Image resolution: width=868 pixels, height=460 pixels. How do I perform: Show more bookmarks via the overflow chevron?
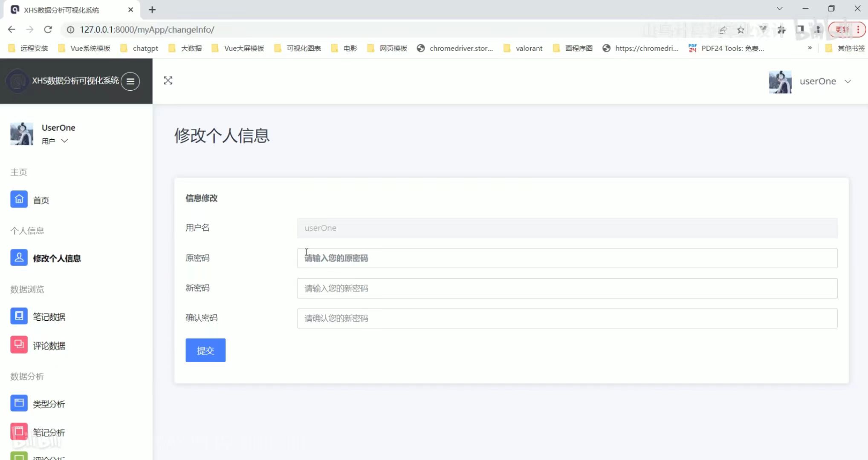coord(810,48)
